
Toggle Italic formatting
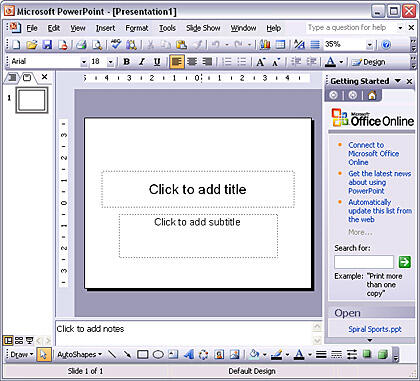pos(142,62)
